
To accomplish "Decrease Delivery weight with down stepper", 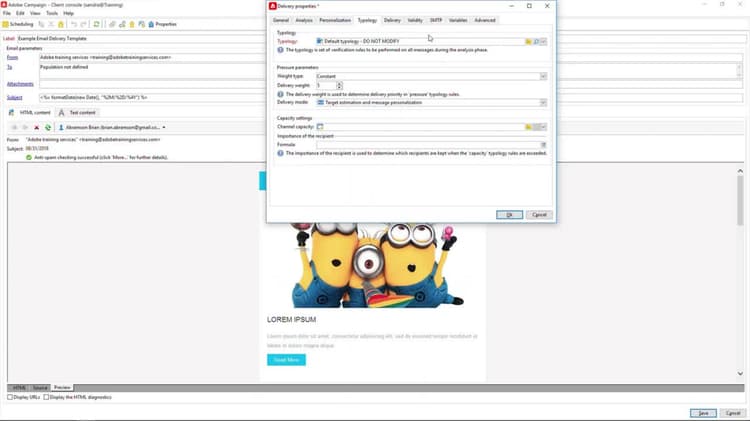I will pyautogui.click(x=339, y=88).
